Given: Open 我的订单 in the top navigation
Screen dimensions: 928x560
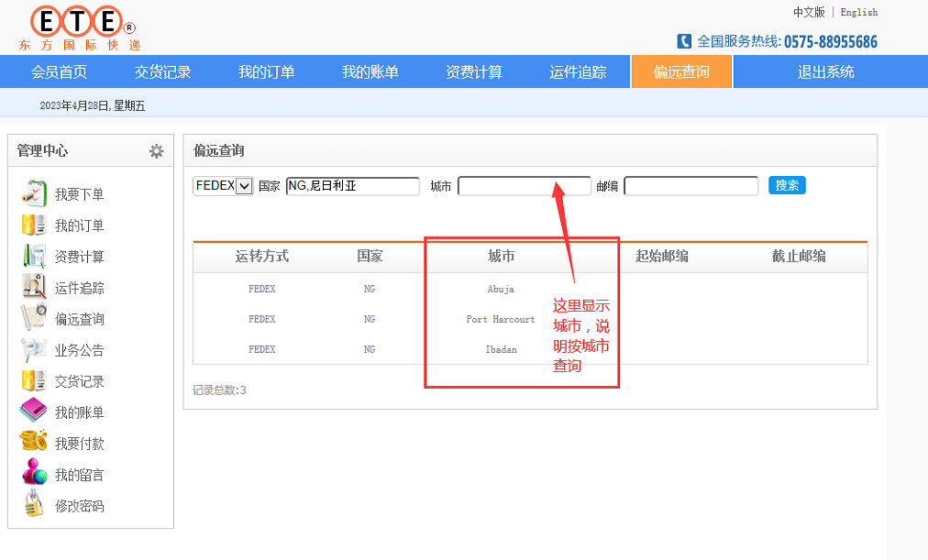Looking at the screenshot, I should click(266, 72).
